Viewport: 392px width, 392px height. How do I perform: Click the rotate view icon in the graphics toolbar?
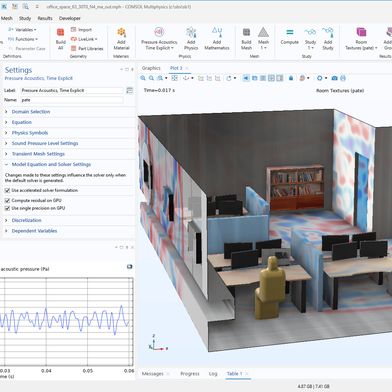[229, 78]
